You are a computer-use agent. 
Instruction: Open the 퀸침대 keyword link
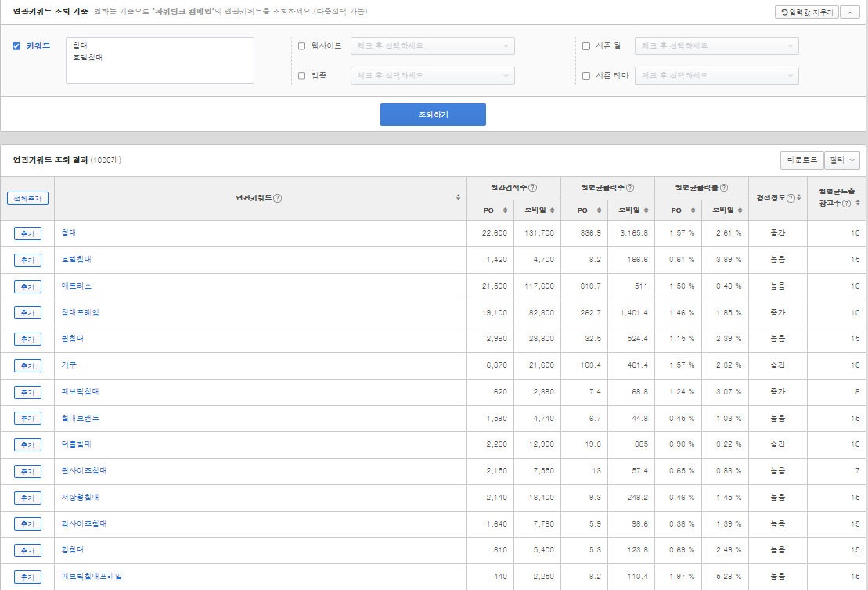click(x=73, y=338)
